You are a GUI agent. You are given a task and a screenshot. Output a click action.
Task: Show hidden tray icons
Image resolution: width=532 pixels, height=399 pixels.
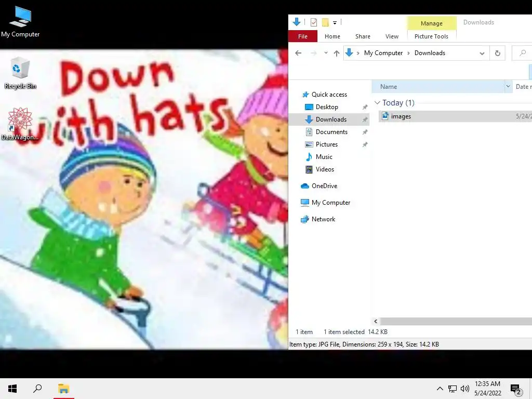pyautogui.click(x=440, y=389)
